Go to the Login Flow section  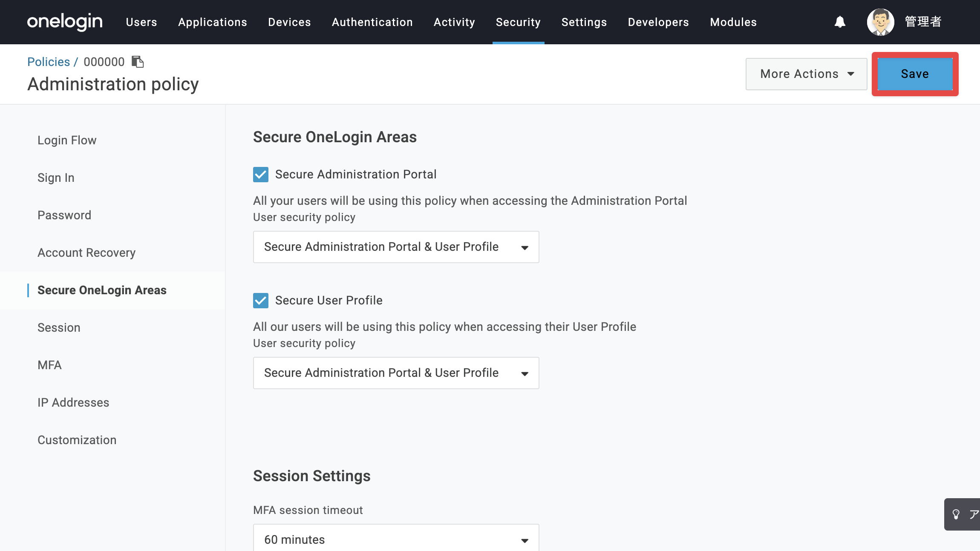pos(67,141)
